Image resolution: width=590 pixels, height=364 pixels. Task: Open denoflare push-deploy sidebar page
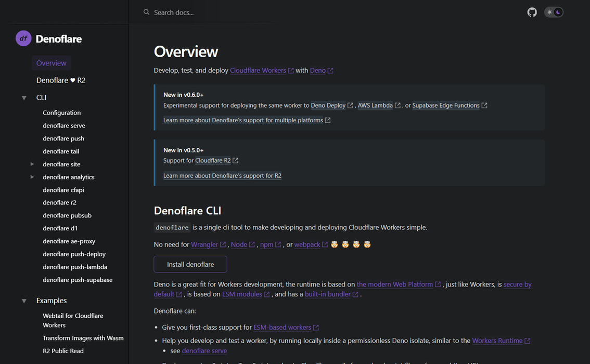point(74,254)
